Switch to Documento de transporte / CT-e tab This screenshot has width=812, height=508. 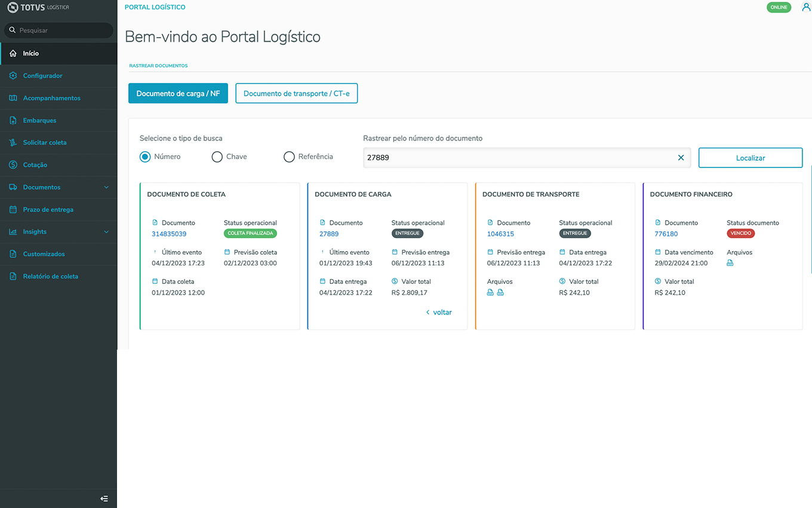coord(296,94)
